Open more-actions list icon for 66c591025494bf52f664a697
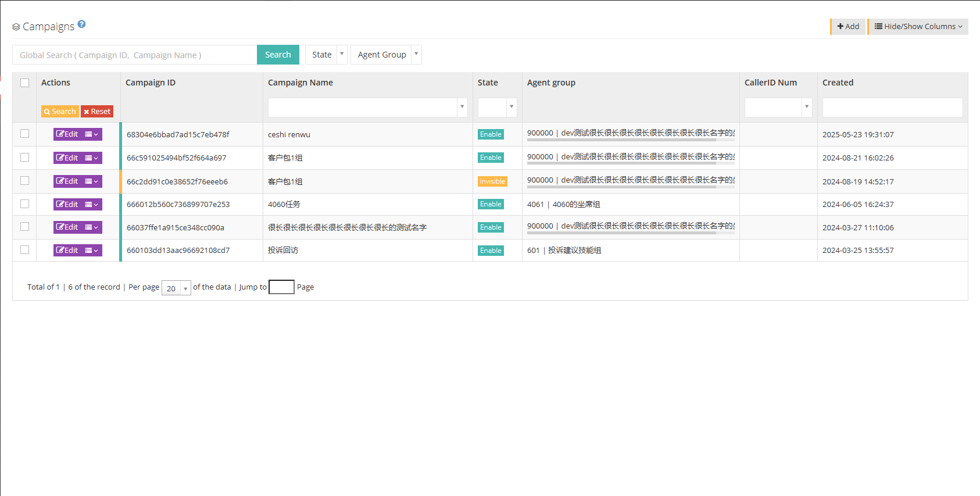The image size is (980, 496). click(x=92, y=158)
